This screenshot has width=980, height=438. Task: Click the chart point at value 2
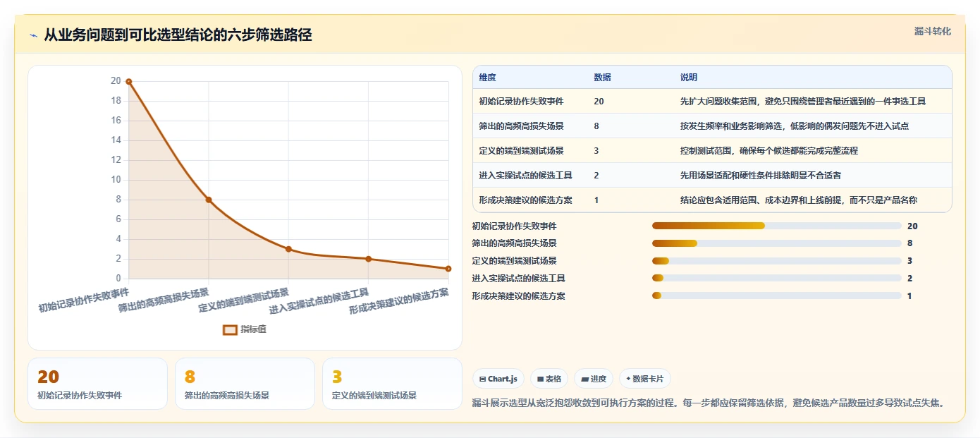[x=368, y=259]
